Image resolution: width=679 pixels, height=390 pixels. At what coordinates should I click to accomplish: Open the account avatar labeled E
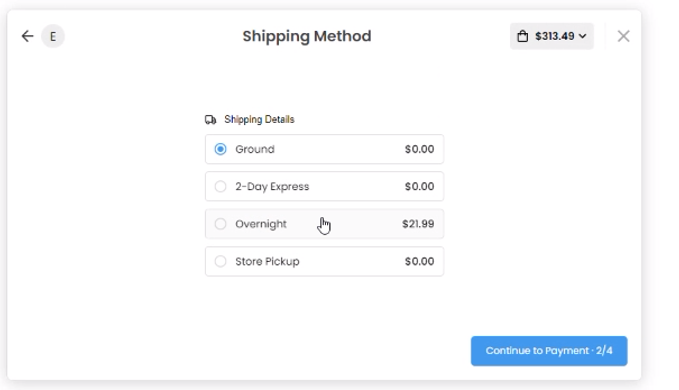[x=53, y=36]
